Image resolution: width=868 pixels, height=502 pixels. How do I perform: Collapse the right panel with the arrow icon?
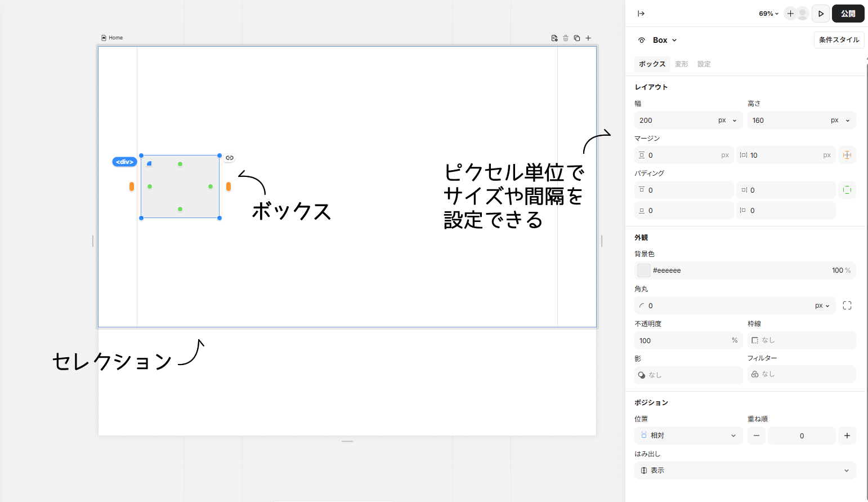tap(641, 13)
